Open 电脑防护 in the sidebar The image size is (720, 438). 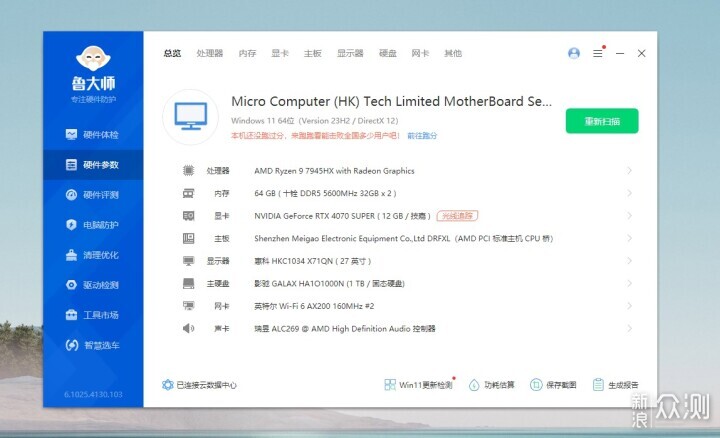pyautogui.click(x=92, y=225)
